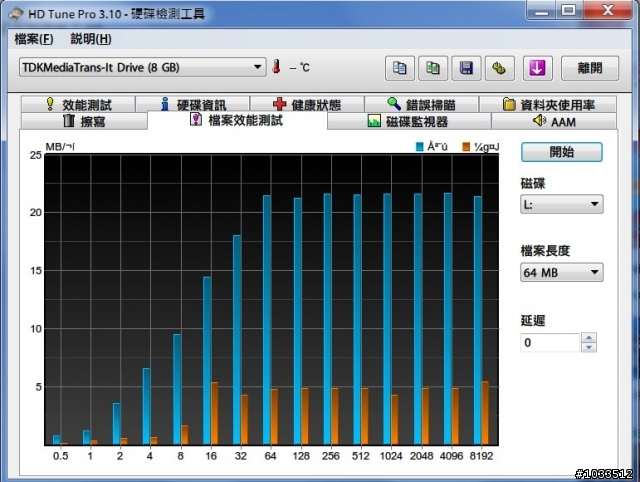Open the 檔案(F) menu
This screenshot has width=640, height=482.
(x=34, y=39)
